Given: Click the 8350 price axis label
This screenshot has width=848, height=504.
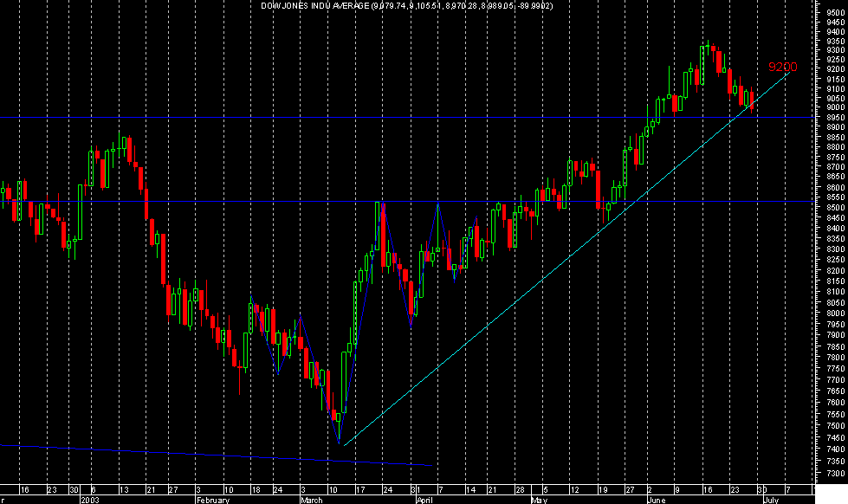Looking at the screenshot, I should tap(836, 239).
